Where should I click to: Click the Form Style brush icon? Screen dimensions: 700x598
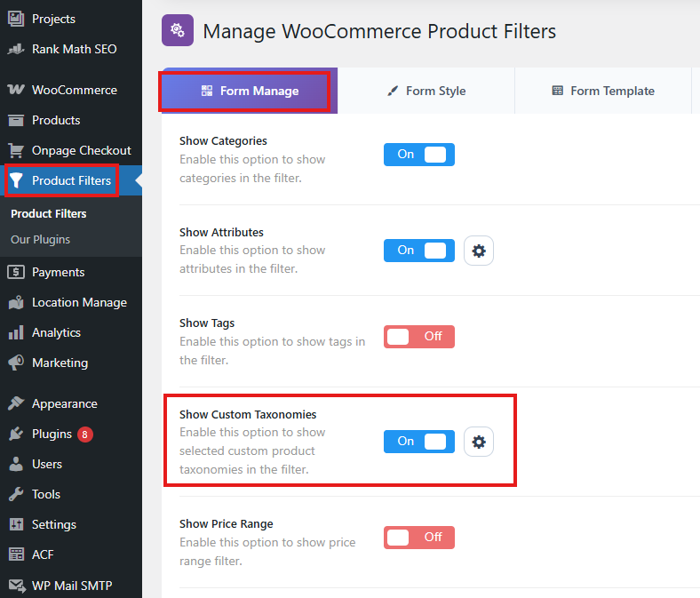[x=393, y=92]
